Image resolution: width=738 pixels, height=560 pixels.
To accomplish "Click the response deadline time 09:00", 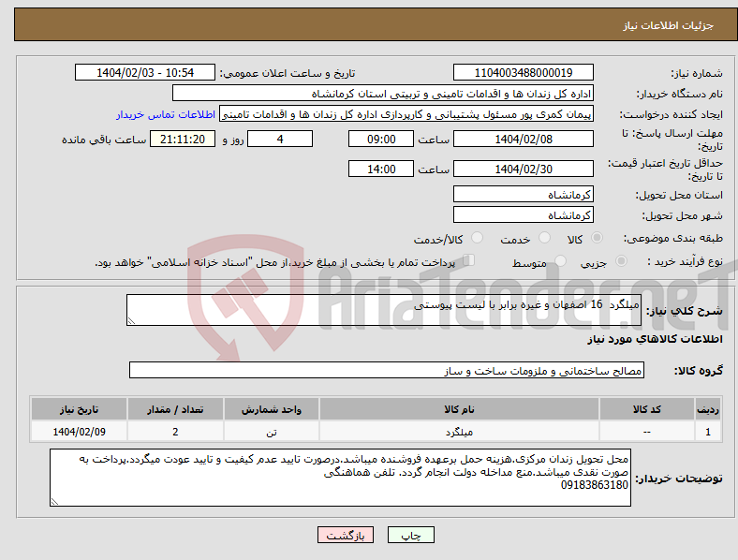I will [x=381, y=139].
